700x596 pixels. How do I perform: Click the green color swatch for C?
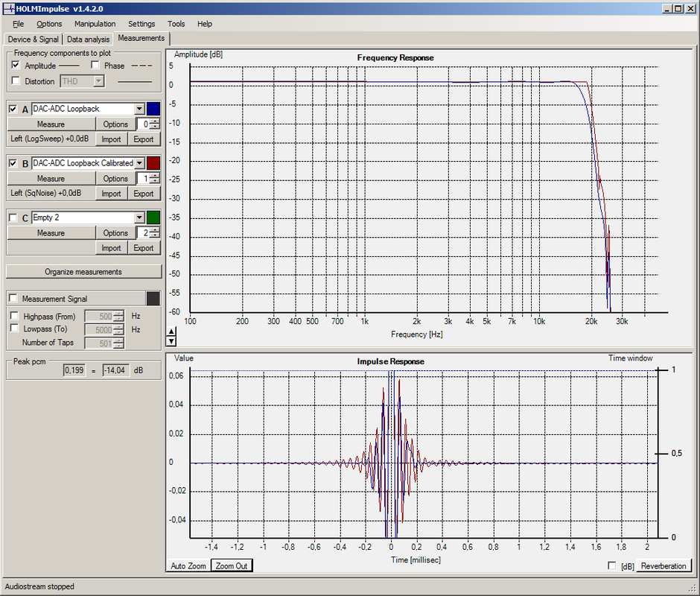[153, 218]
